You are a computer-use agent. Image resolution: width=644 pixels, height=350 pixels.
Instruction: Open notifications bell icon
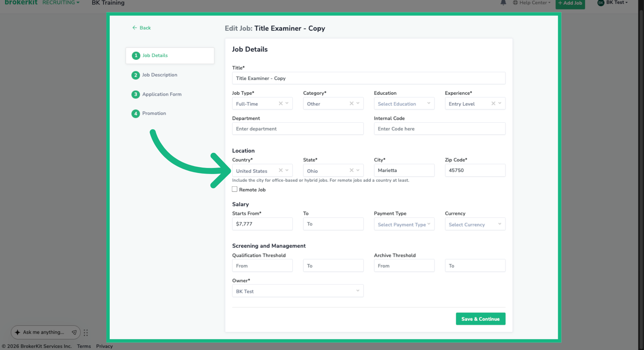[503, 3]
